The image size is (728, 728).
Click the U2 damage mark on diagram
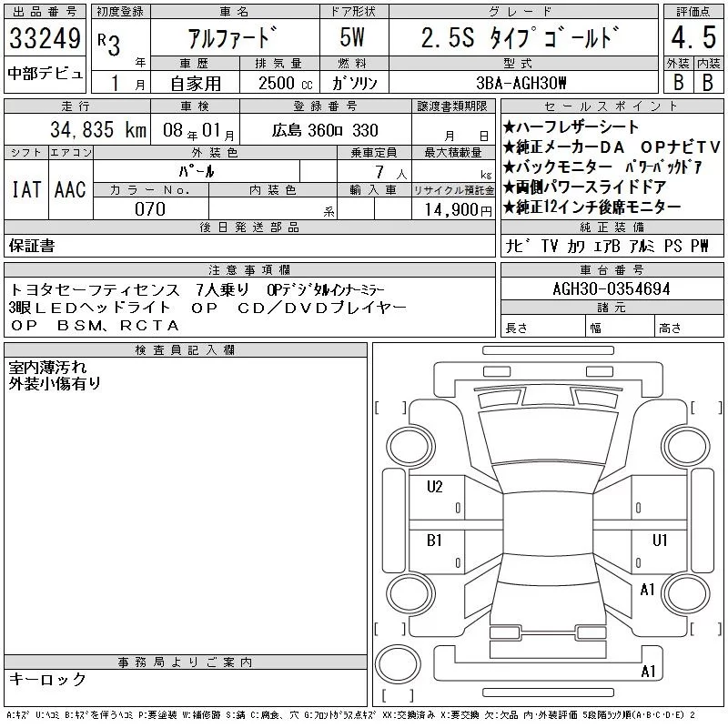click(435, 487)
